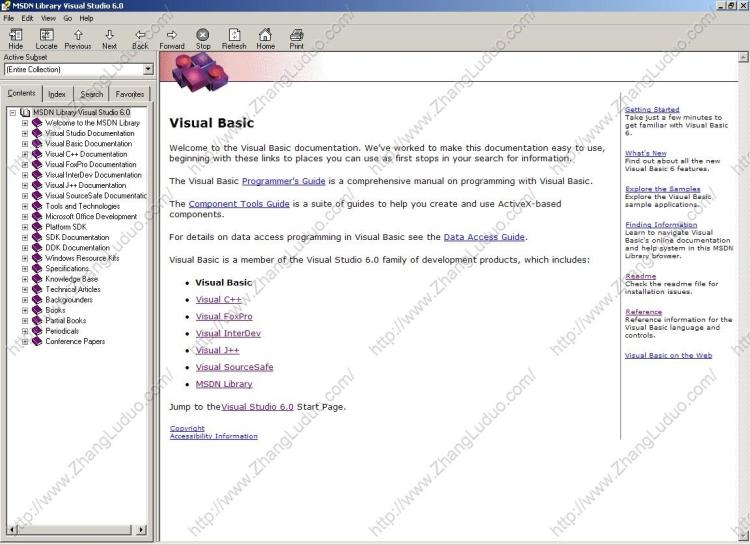Open the Programmer's Guide link
Viewport: 750px width, 545px height.
tap(284, 181)
